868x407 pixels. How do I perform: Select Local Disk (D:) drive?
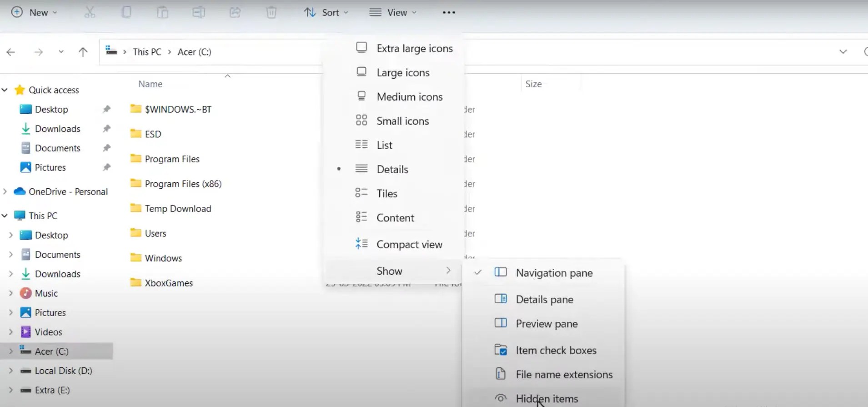click(57, 371)
